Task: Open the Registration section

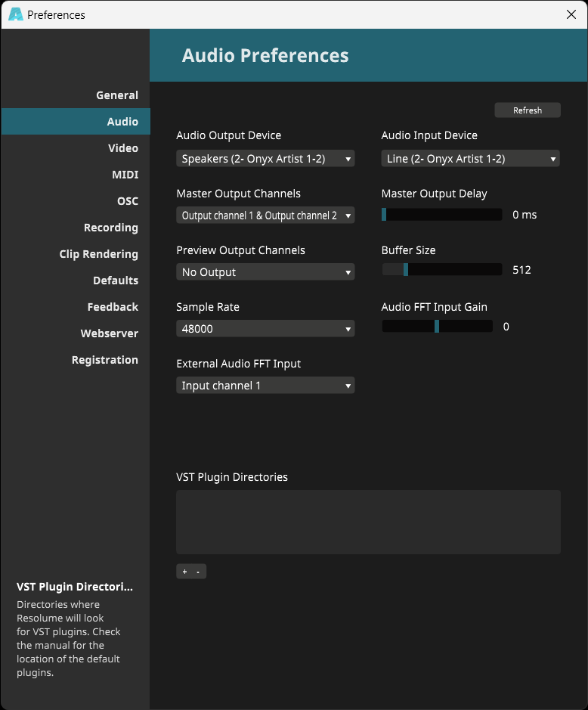Action: point(105,360)
